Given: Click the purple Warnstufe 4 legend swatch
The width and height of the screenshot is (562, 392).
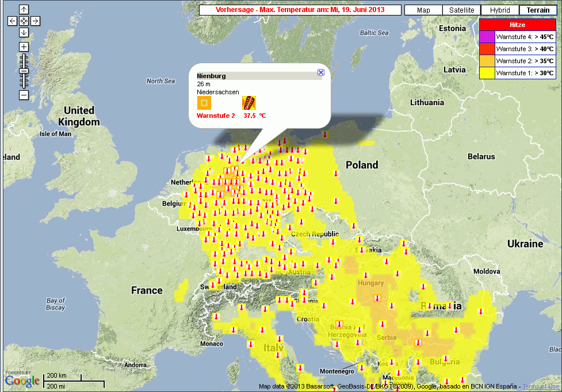Looking at the screenshot, I should click(487, 37).
